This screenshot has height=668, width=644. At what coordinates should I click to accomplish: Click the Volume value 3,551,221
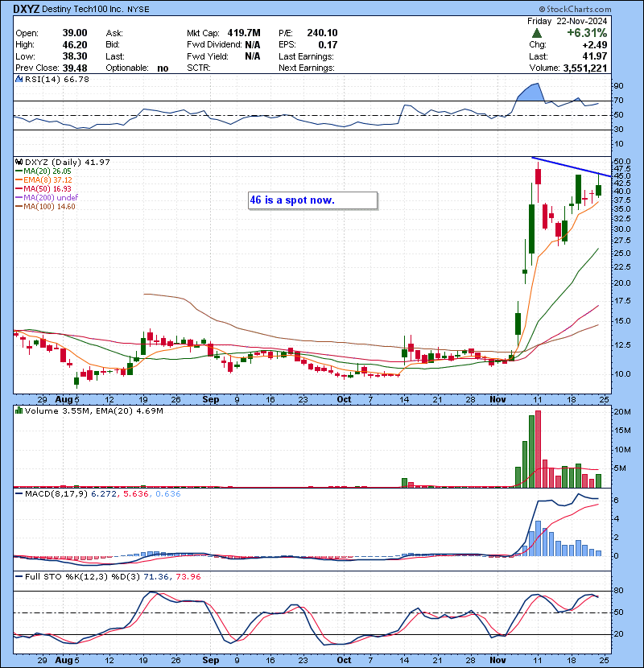coord(584,68)
